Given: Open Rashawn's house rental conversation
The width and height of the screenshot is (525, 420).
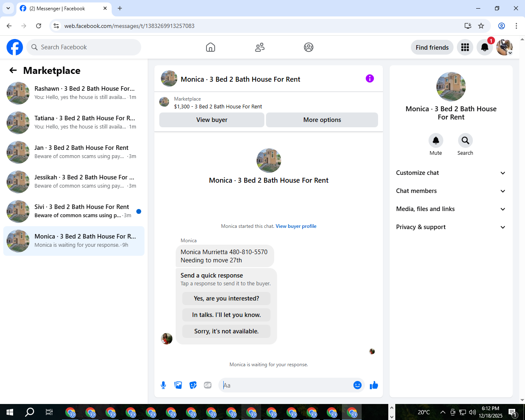Looking at the screenshot, I should [74, 93].
